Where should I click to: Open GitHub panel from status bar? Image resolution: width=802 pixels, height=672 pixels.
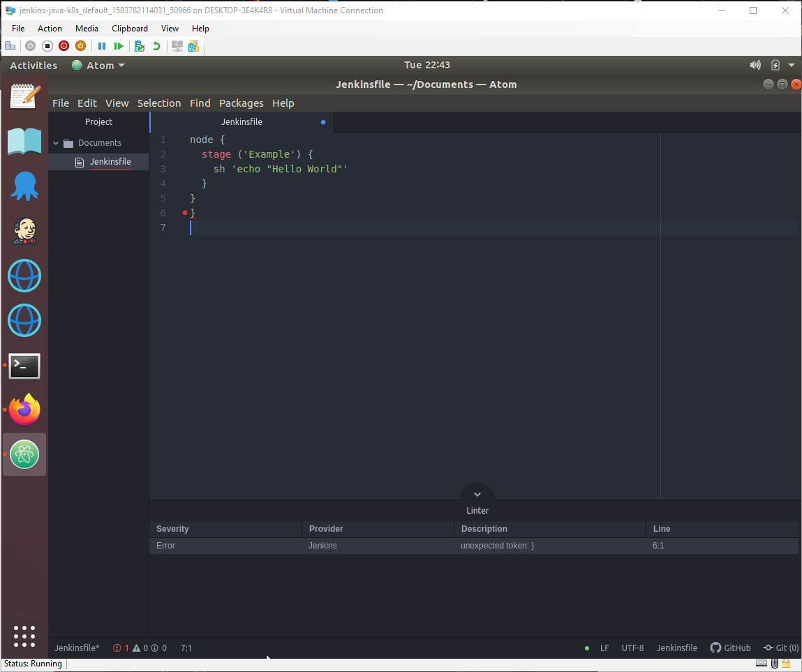730,648
